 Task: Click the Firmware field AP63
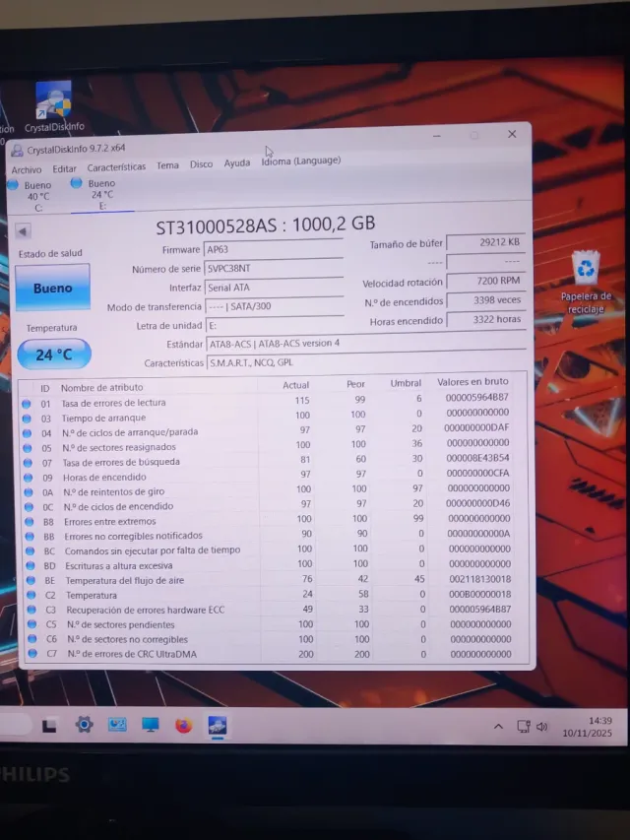click(x=274, y=249)
